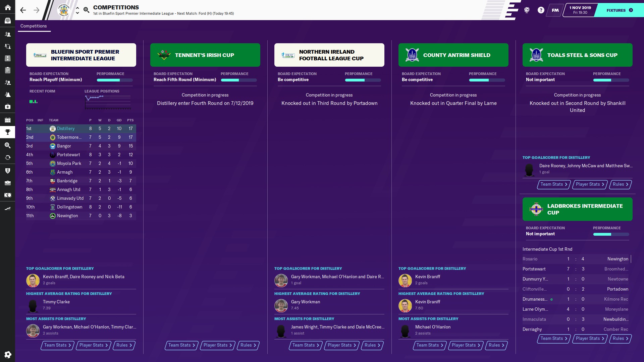644x362 pixels.
Task: Open the Medical Centre icon
Action: coord(7,107)
